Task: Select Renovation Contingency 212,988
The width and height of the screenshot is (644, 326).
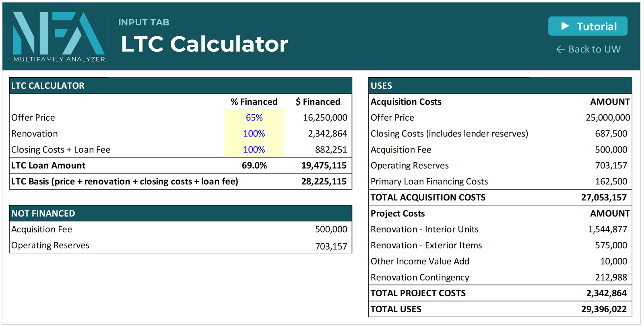Action: click(611, 278)
